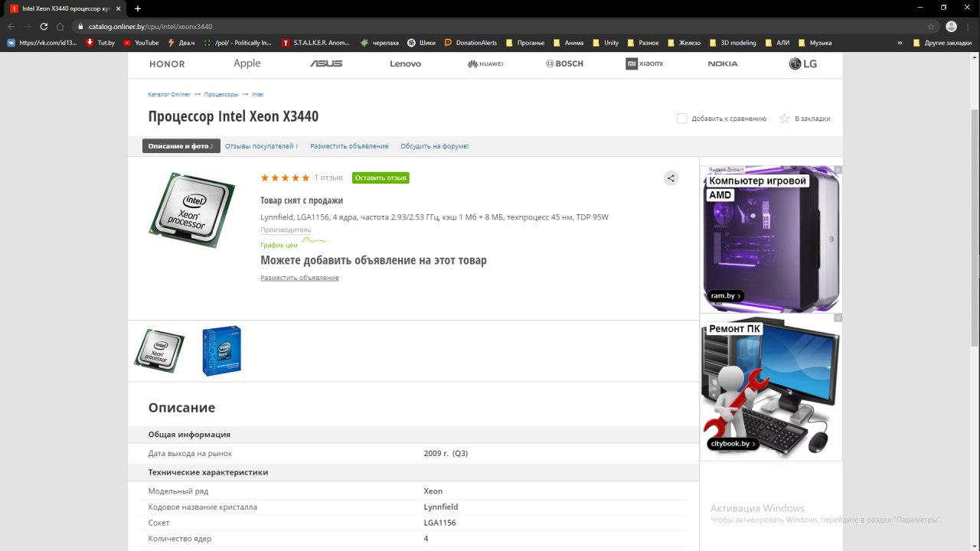Click the underlined Разместить объявление link
Image resolution: width=980 pixels, height=551 pixels.
point(299,278)
